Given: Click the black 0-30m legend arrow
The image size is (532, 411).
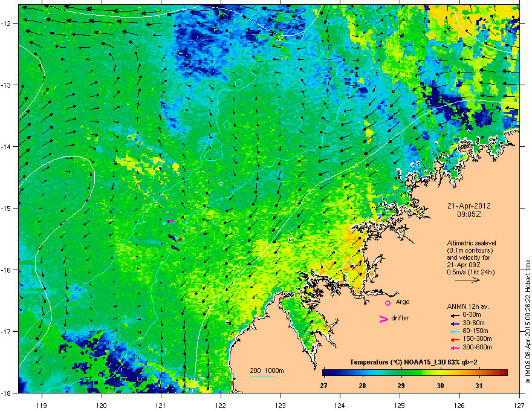Looking at the screenshot, I should coord(455,316).
